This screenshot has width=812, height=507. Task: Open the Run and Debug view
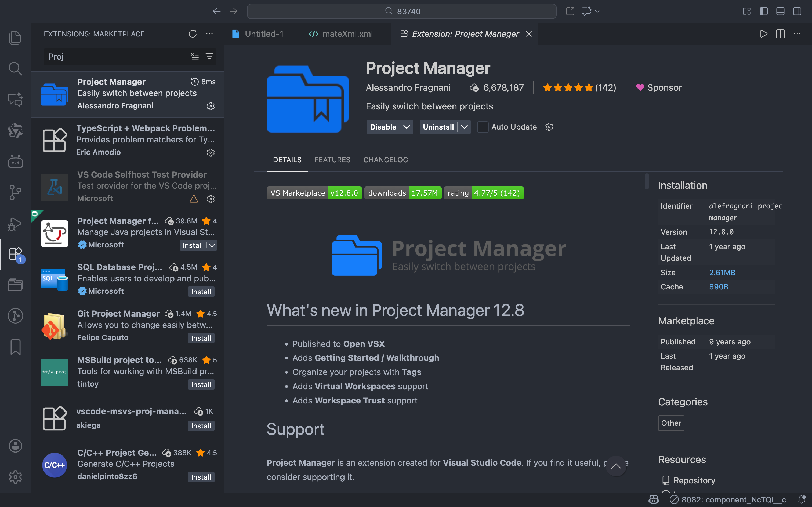click(15, 223)
